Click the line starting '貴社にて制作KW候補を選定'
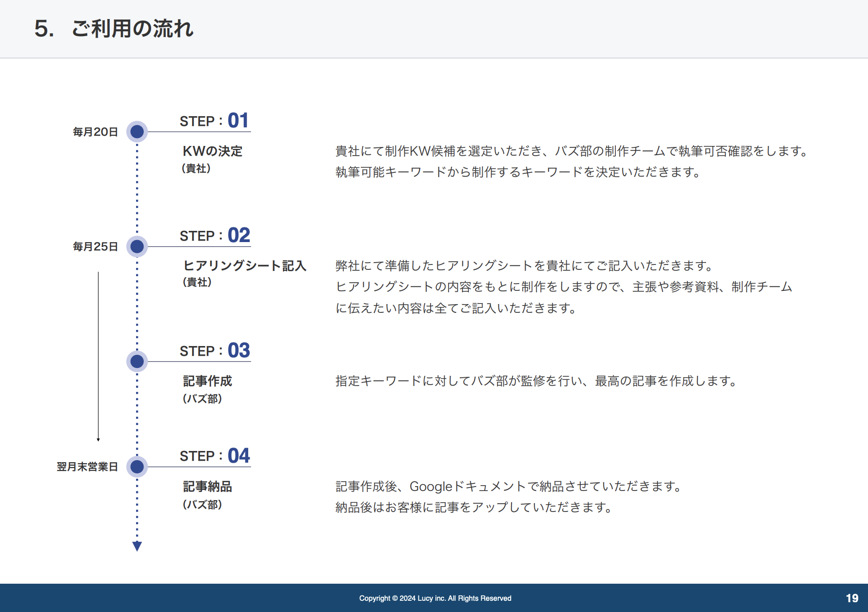 click(572, 151)
